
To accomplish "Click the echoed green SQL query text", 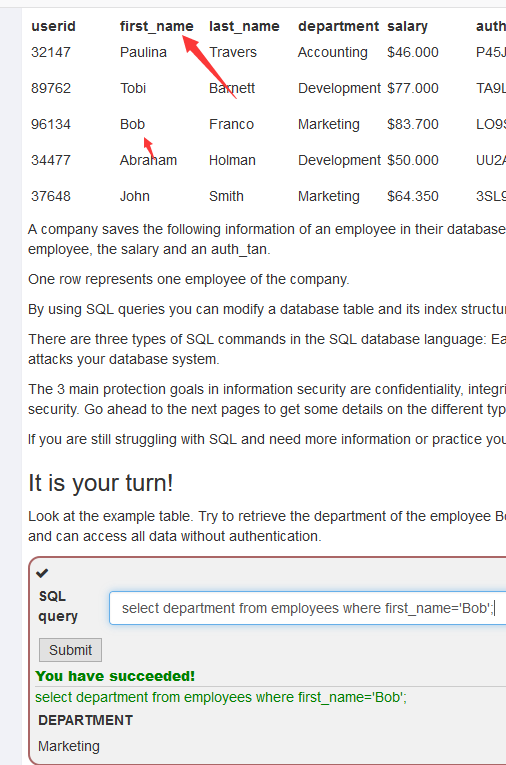I will 221,697.
